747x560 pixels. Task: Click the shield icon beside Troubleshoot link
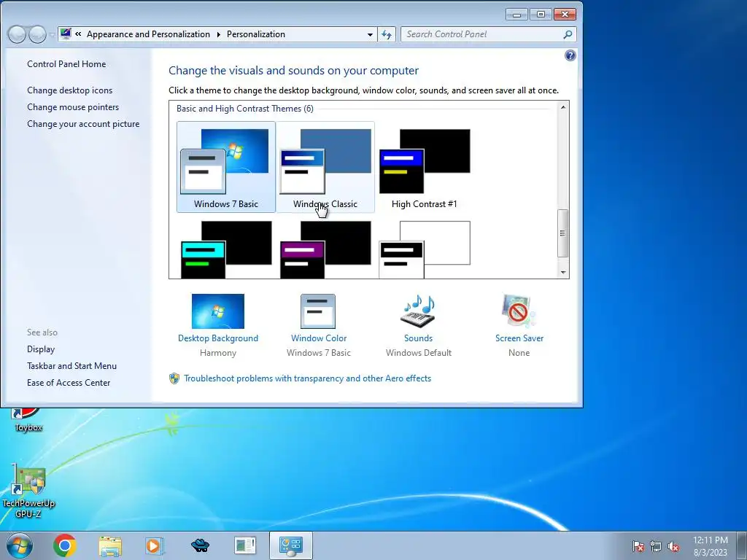(174, 378)
